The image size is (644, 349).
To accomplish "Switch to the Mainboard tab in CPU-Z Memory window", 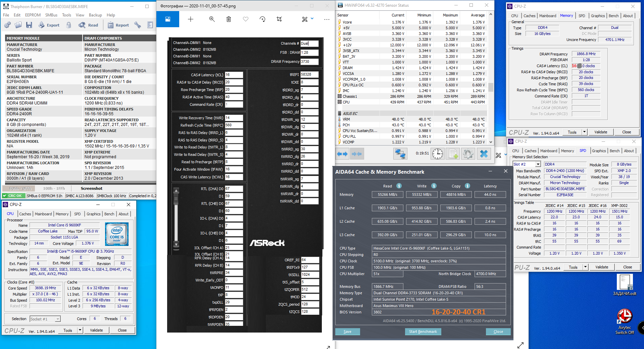I will (548, 16).
